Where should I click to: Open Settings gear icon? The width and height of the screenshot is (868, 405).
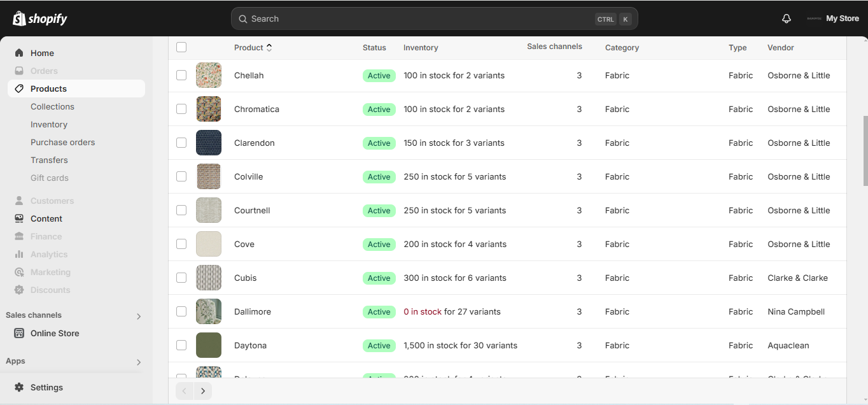(19, 387)
